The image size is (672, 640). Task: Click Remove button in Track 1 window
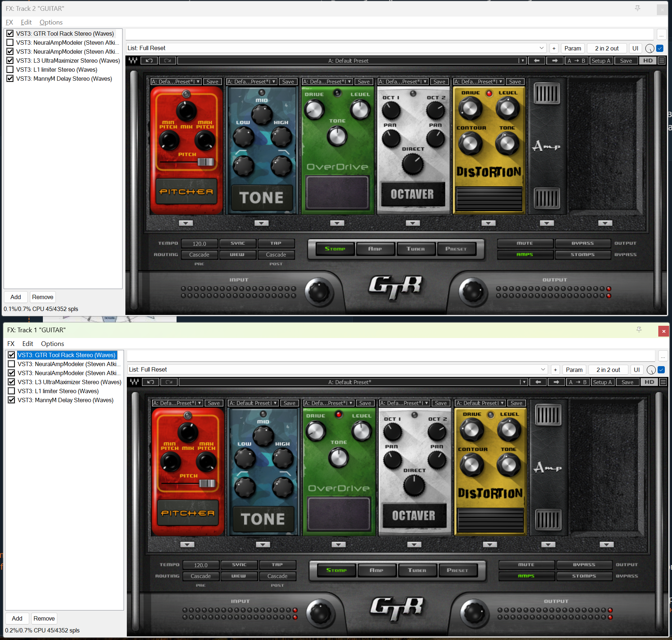44,618
